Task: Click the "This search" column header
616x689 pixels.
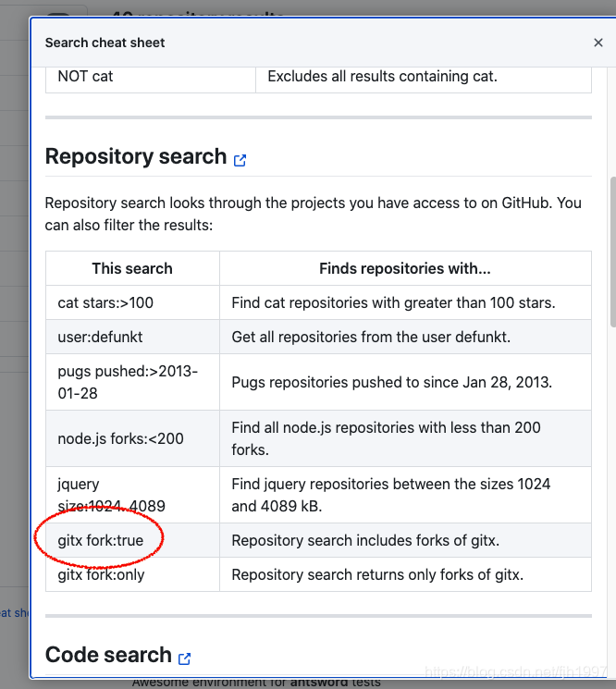Action: coord(132,268)
